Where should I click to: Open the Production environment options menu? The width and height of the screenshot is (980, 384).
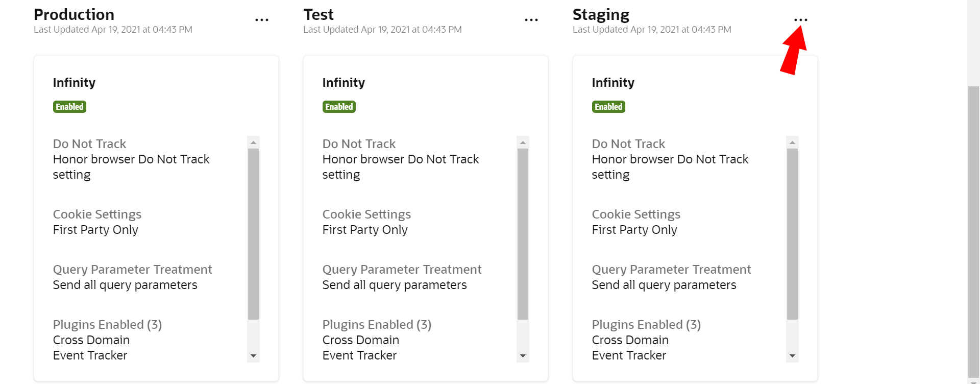pyautogui.click(x=262, y=20)
